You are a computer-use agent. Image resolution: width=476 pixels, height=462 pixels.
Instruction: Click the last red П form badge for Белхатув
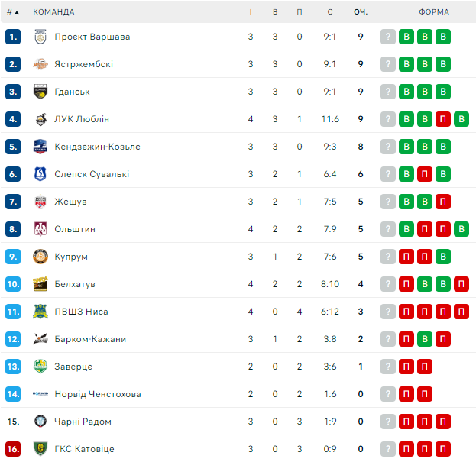pyautogui.click(x=461, y=284)
